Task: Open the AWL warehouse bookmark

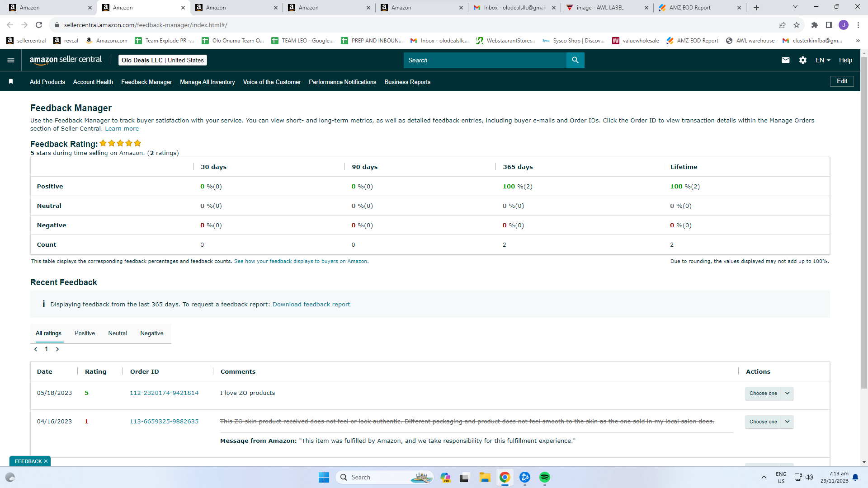Action: (x=750, y=41)
